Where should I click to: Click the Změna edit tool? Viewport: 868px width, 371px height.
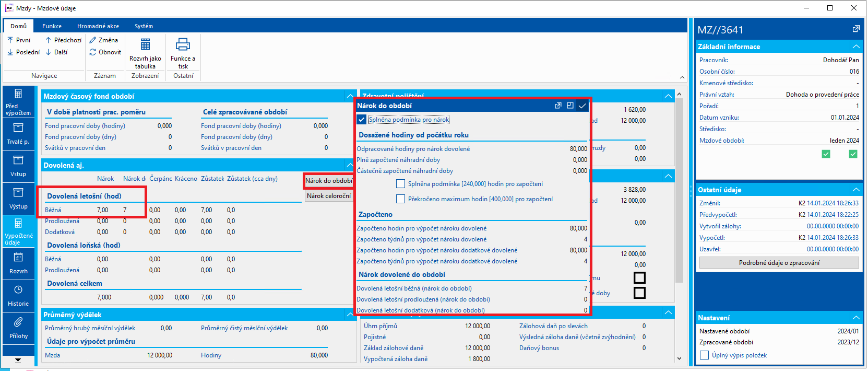103,40
